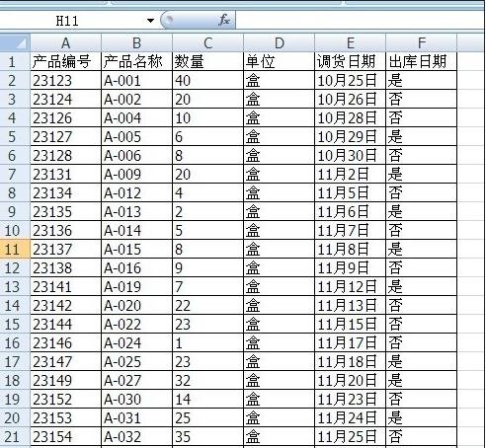Select cell with date 11月20日

pos(351,380)
